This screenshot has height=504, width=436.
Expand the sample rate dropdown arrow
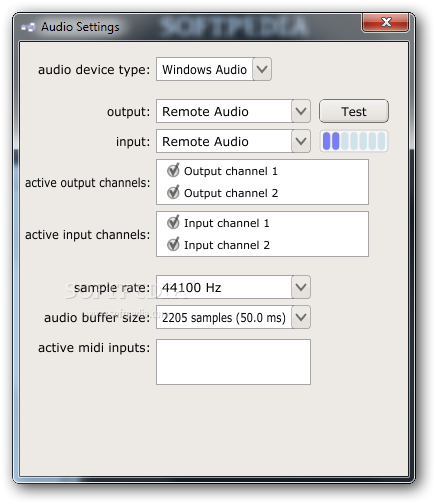click(301, 287)
